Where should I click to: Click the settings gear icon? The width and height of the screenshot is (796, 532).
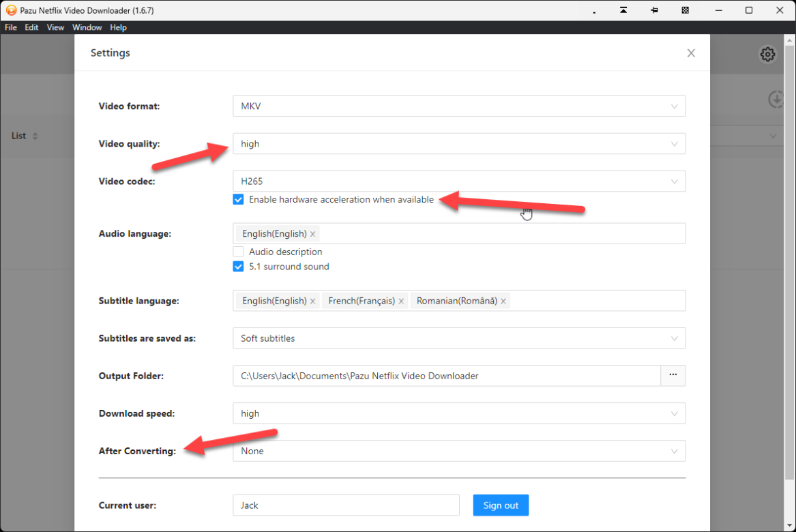point(768,55)
